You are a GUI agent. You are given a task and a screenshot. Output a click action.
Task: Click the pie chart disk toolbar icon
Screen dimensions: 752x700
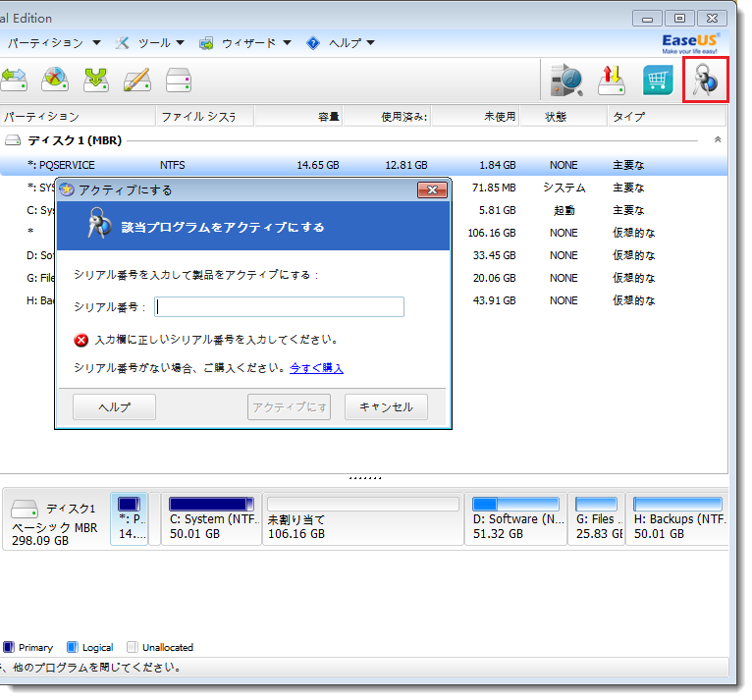click(54, 80)
